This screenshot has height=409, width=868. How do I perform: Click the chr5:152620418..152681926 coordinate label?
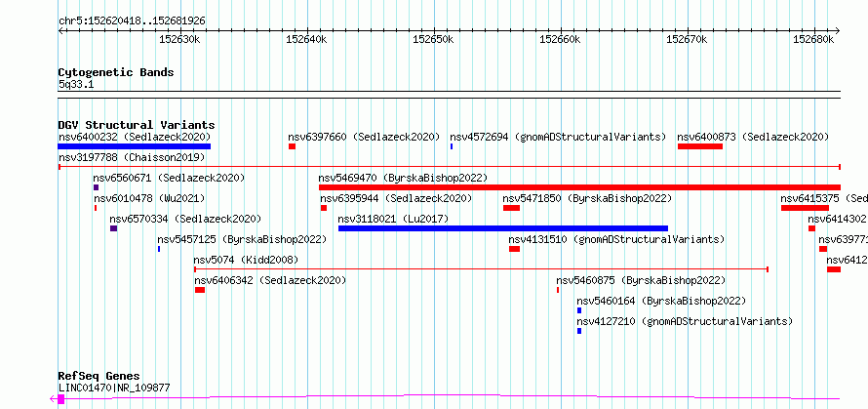pyautogui.click(x=132, y=21)
